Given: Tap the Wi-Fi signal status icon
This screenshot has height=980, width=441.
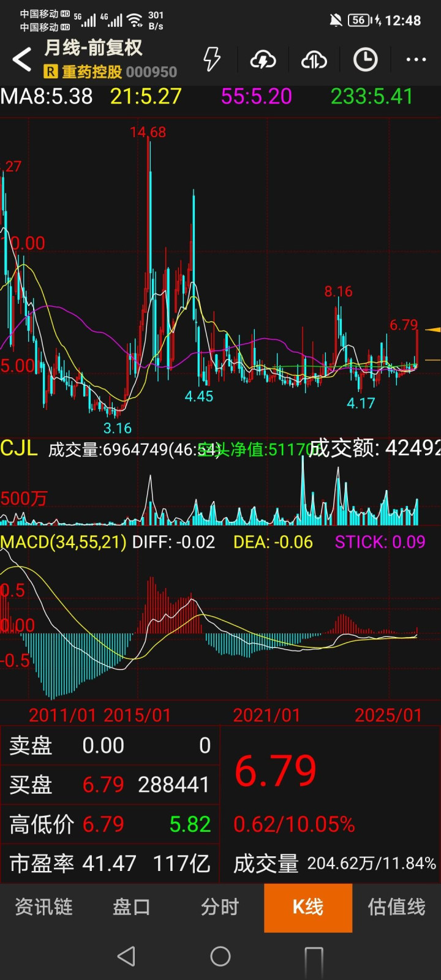Looking at the screenshot, I should 134,20.
